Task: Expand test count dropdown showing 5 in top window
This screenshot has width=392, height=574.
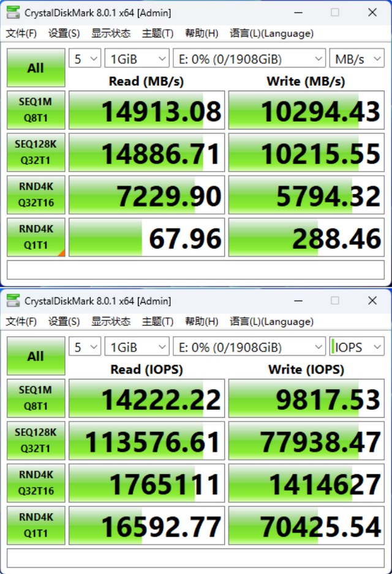Action: (85, 59)
